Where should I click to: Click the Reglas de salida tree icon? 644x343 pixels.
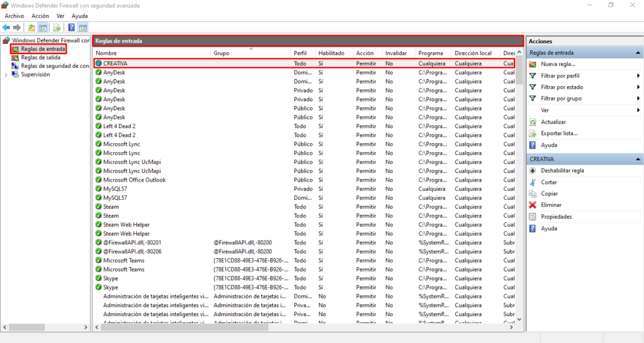pos(15,57)
